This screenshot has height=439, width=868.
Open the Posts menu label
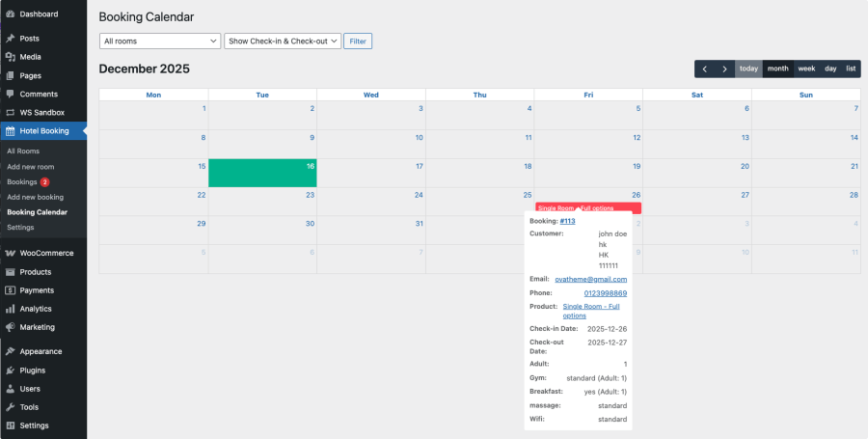coord(29,39)
